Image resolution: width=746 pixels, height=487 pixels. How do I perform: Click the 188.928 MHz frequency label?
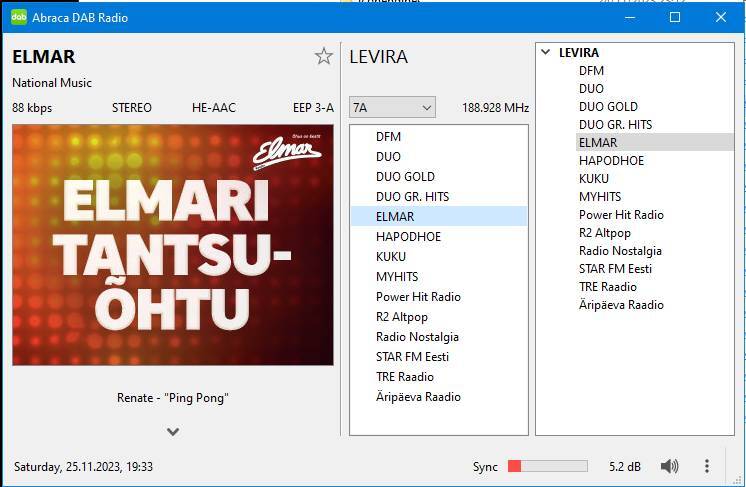495,108
